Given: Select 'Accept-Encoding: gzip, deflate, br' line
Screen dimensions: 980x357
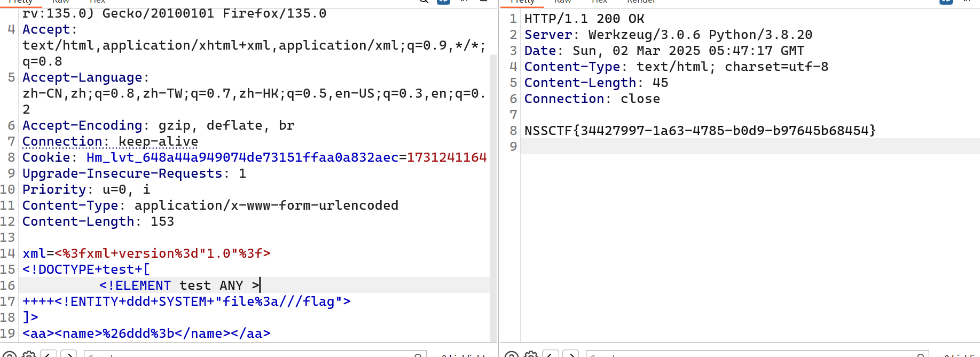Looking at the screenshot, I should [x=158, y=125].
